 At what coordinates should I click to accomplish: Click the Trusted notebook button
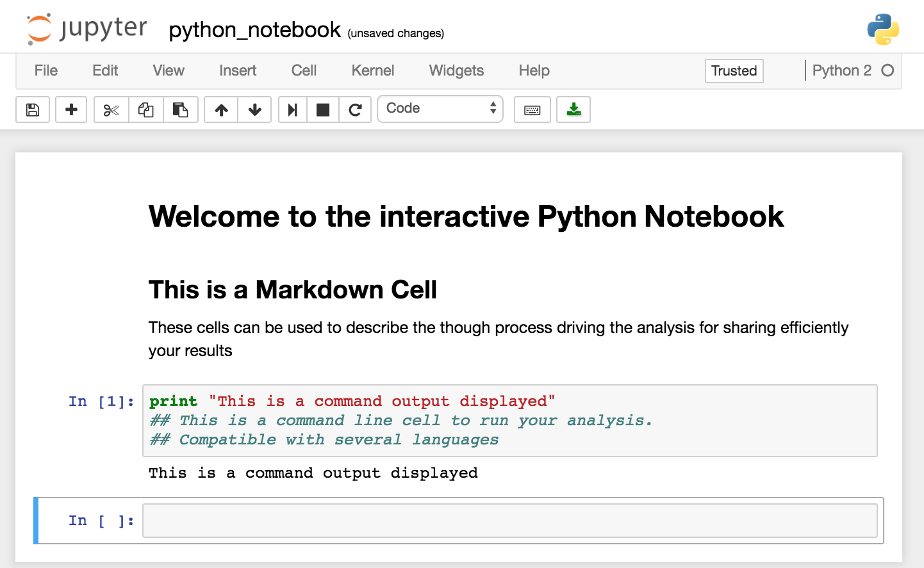[x=734, y=70]
